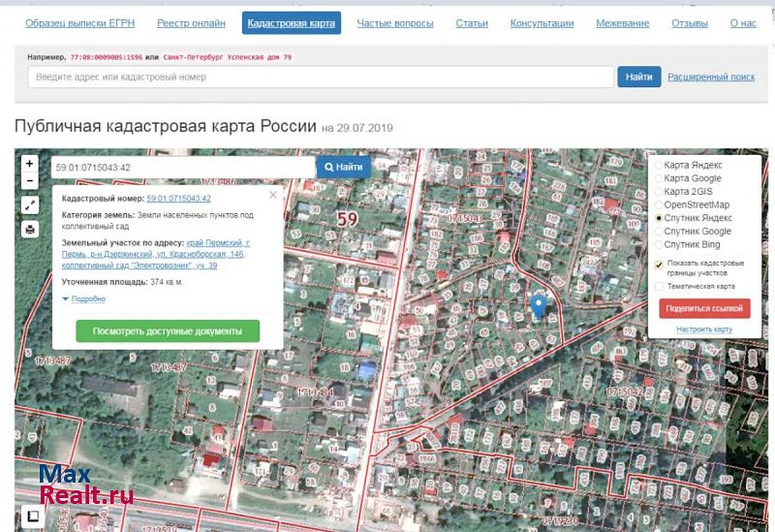Image resolution: width=775 pixels, height=532 pixels.
Task: Close the cadastral info popup
Action: (x=272, y=195)
